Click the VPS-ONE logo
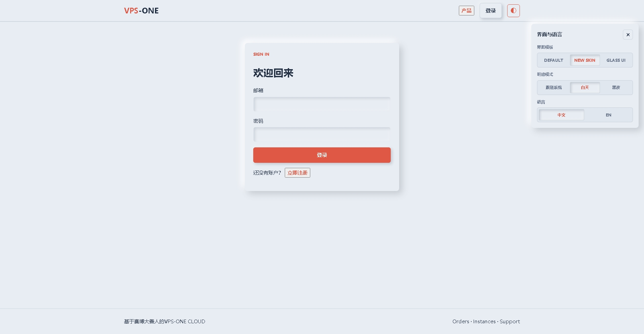 (x=141, y=11)
